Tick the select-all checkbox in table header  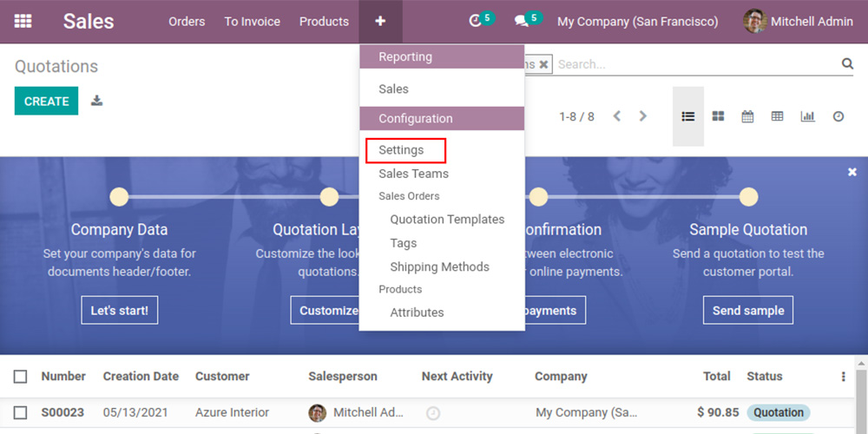pyautogui.click(x=21, y=377)
